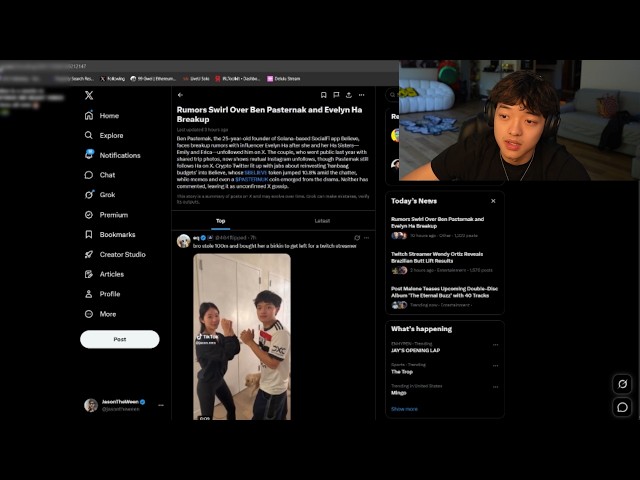Screen dimensions: 640x480
Task: Open Rumors Swirl Over Ben Pasternak news item
Action: [x=444, y=227]
